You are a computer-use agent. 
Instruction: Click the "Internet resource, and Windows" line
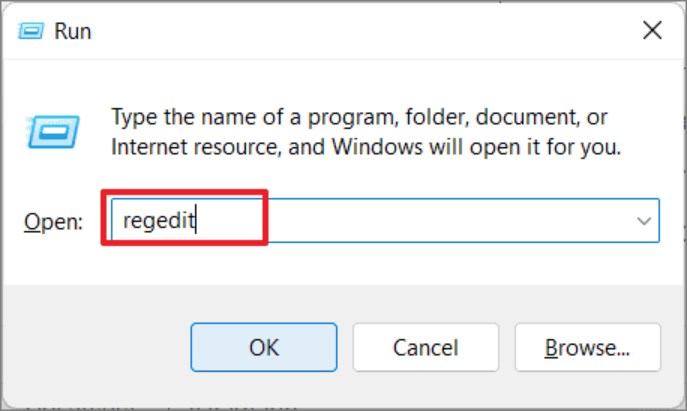click(x=366, y=147)
